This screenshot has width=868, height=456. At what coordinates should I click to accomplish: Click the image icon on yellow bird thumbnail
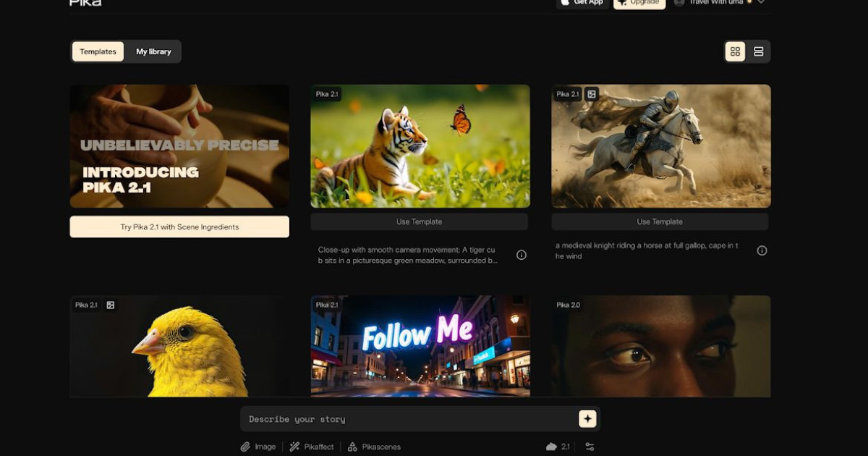click(110, 305)
